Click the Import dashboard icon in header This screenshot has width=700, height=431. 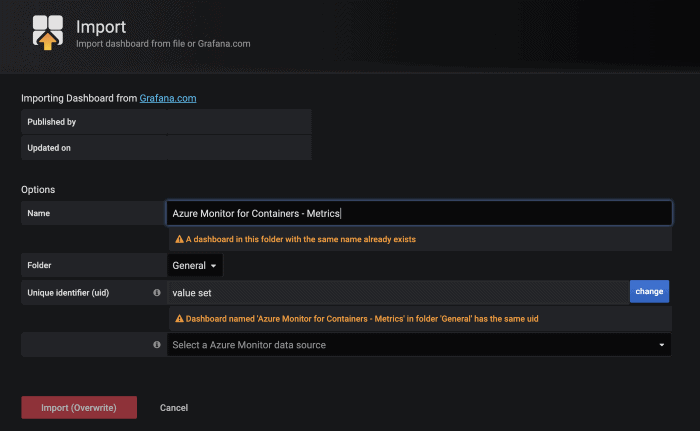pyautogui.click(x=48, y=33)
